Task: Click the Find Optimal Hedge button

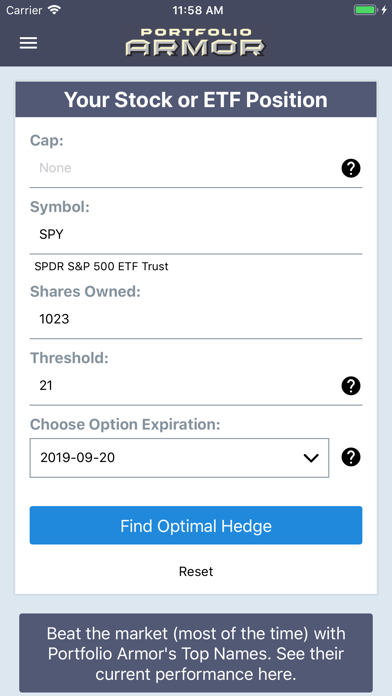Action: coord(196,526)
